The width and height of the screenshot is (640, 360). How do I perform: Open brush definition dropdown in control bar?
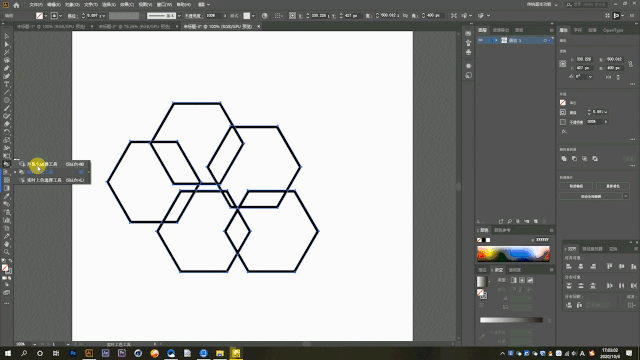coord(179,16)
